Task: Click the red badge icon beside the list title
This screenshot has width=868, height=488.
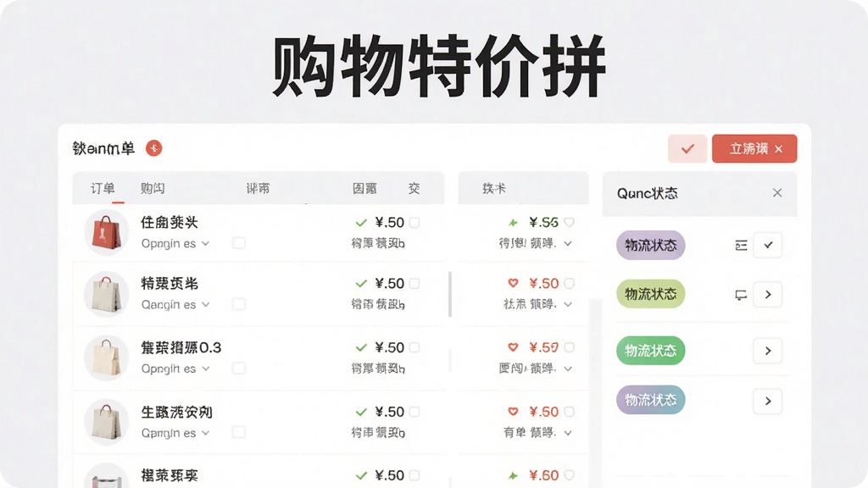Action: 154,148
